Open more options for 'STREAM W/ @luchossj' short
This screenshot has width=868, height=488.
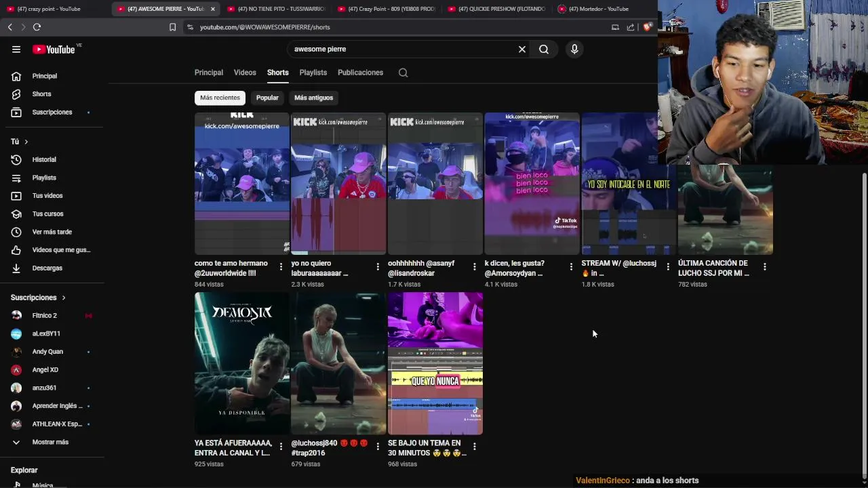point(668,267)
